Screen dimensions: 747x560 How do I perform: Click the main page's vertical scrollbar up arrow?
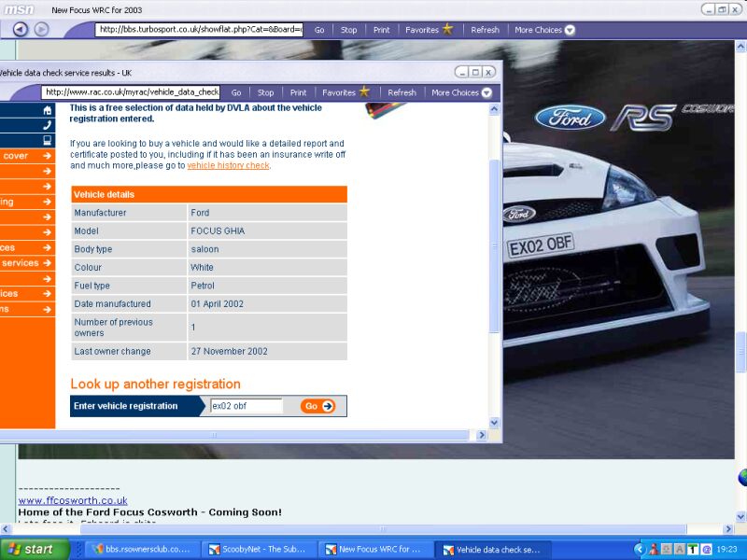(x=740, y=47)
